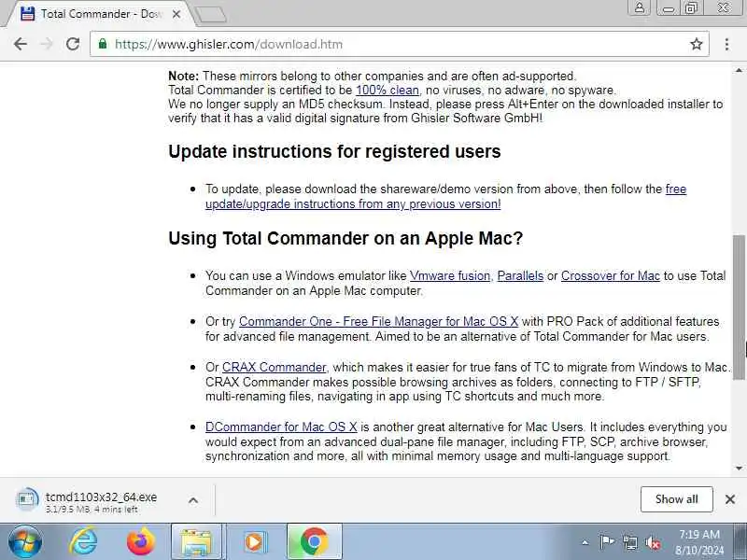Open the Chrome three-dot menu

click(726, 44)
